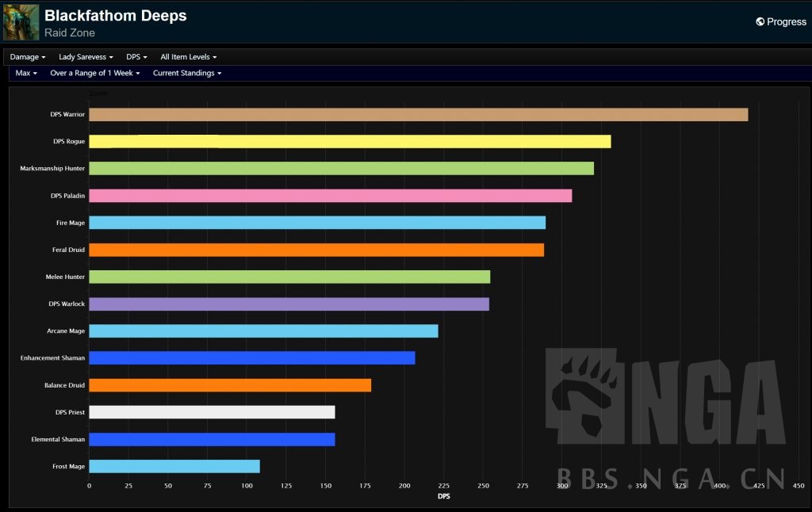Open the Damage dropdown

click(28, 57)
